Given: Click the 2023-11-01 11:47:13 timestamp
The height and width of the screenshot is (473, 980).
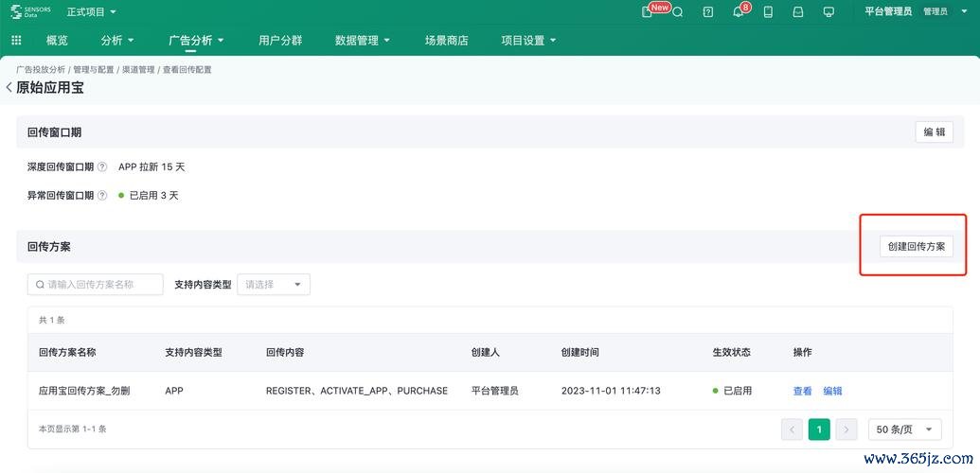Looking at the screenshot, I should point(611,391).
